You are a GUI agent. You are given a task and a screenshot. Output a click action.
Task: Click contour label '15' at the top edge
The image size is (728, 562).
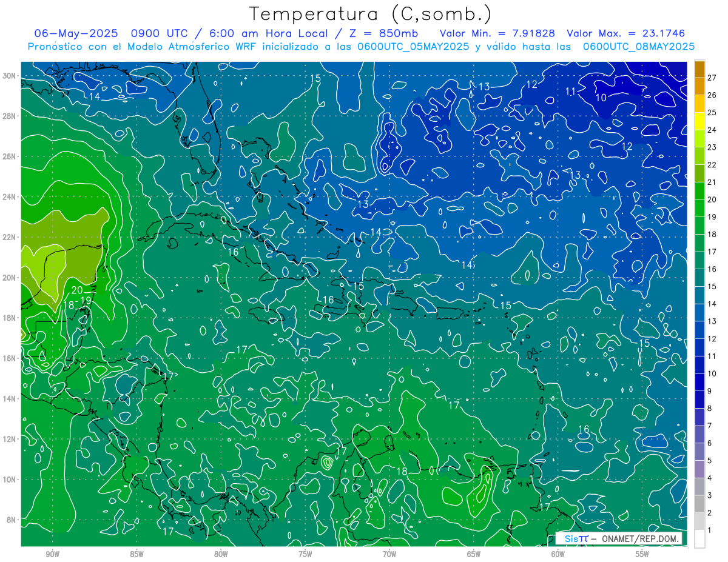pyautogui.click(x=315, y=78)
